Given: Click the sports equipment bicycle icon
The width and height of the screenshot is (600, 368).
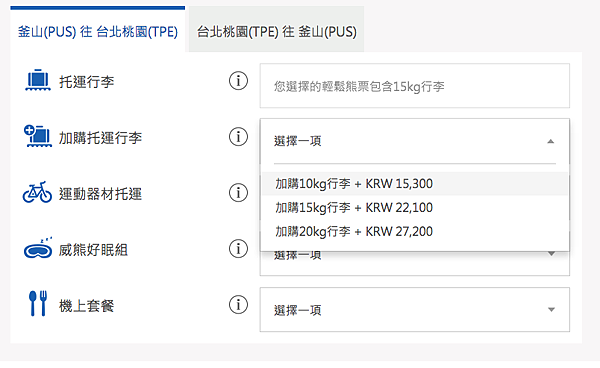Looking at the screenshot, I should (x=37, y=192).
